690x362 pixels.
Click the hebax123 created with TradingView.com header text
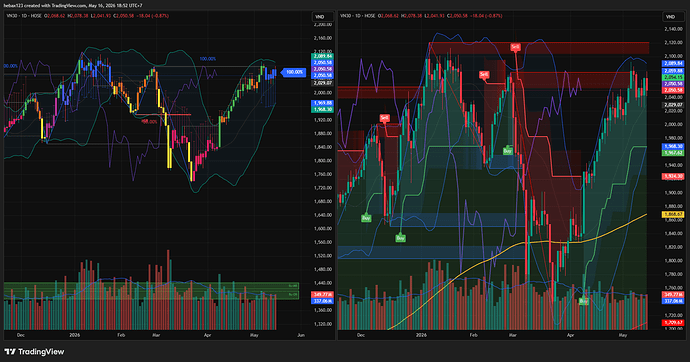click(73, 5)
